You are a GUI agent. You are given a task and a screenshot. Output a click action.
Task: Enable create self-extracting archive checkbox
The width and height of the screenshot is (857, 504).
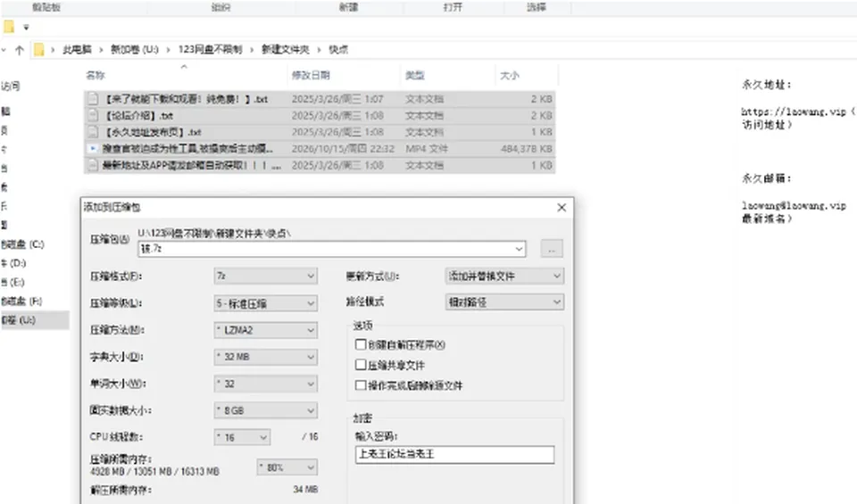(360, 344)
